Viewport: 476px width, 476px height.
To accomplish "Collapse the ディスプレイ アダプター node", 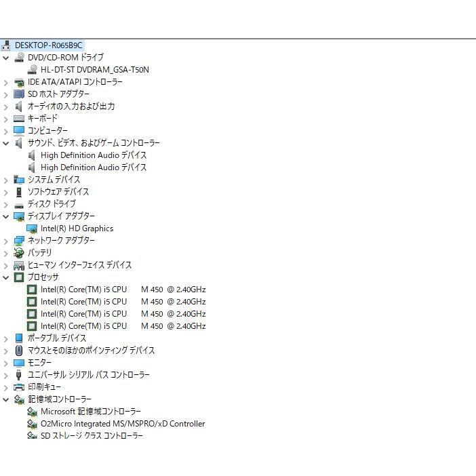I will tap(6, 216).
